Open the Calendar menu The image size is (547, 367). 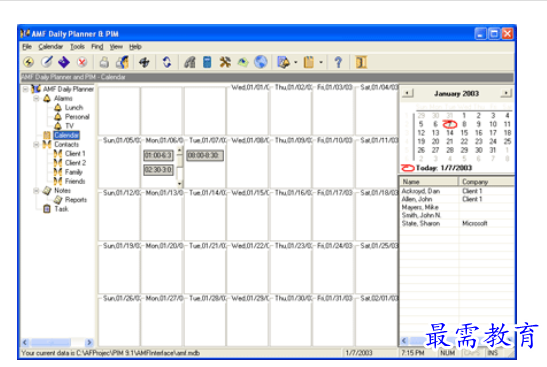tap(51, 46)
